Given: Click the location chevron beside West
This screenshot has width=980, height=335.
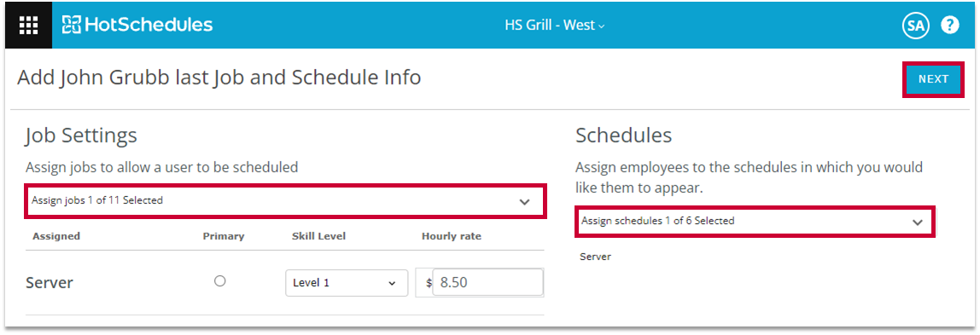Looking at the screenshot, I should (x=602, y=26).
